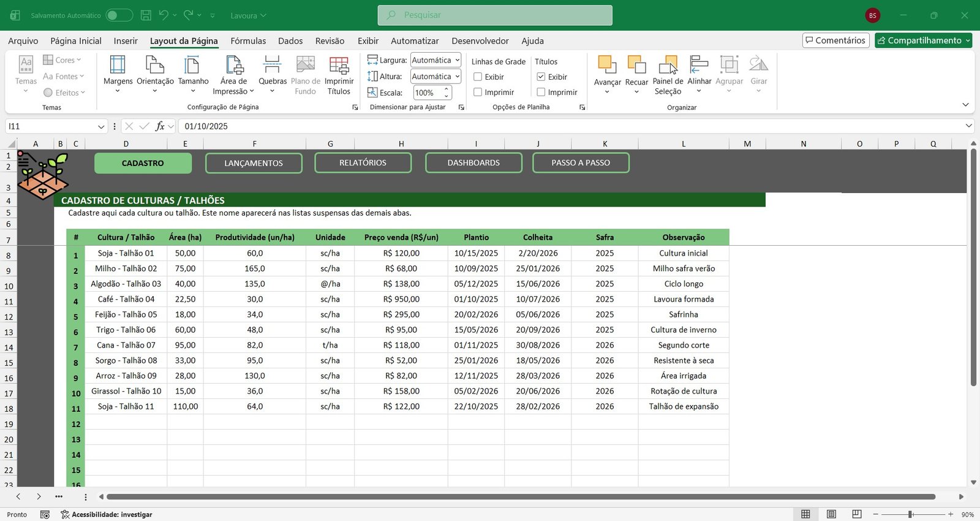The image size is (980, 521).
Task: Open the Temas themes gallery
Action: tap(26, 74)
